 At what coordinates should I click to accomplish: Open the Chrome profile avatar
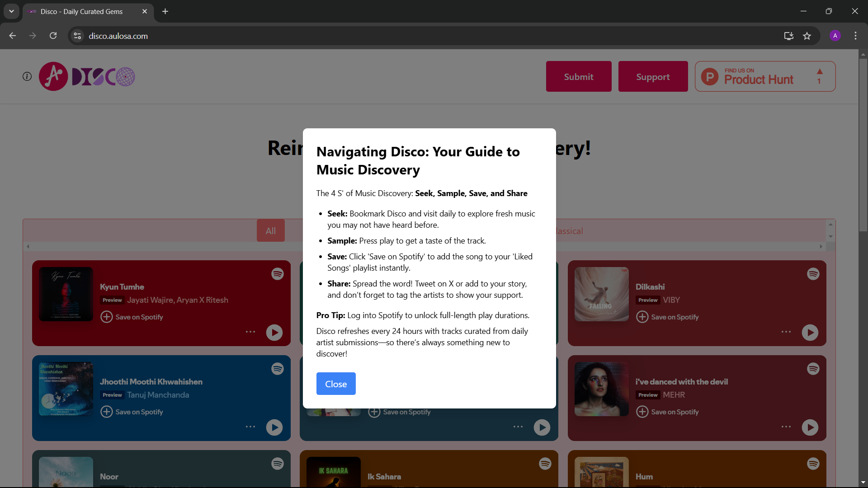[x=835, y=36]
